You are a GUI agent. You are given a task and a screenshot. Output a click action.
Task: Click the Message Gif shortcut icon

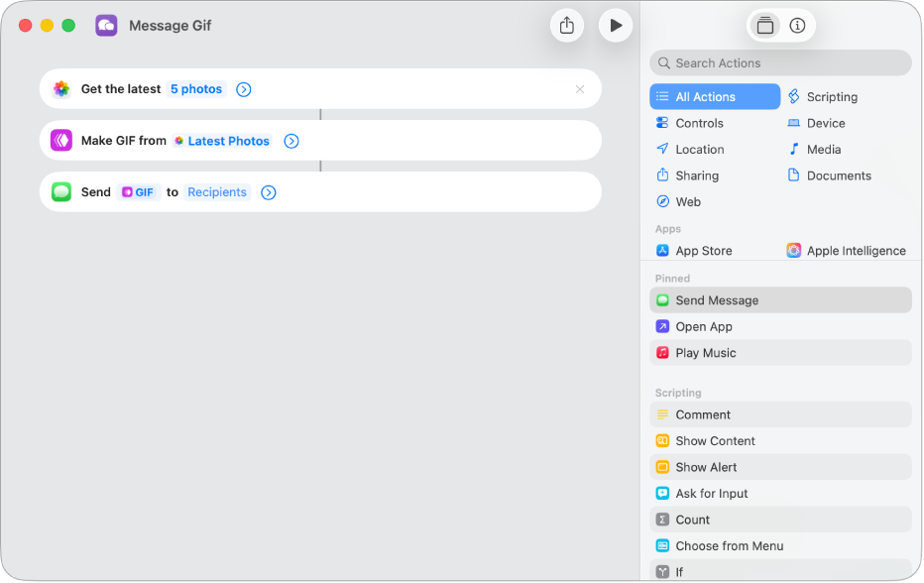[x=106, y=26]
